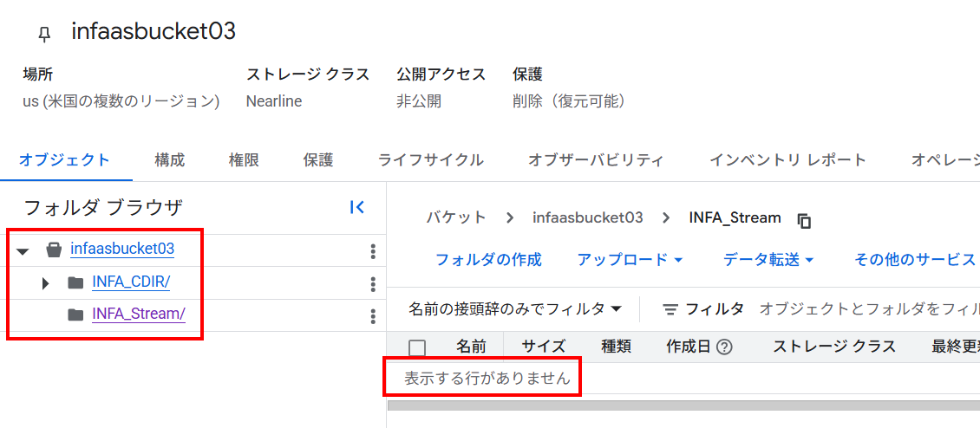Expand the INFA_CDIR folder arrow
This screenshot has height=428, width=980.
point(45,283)
